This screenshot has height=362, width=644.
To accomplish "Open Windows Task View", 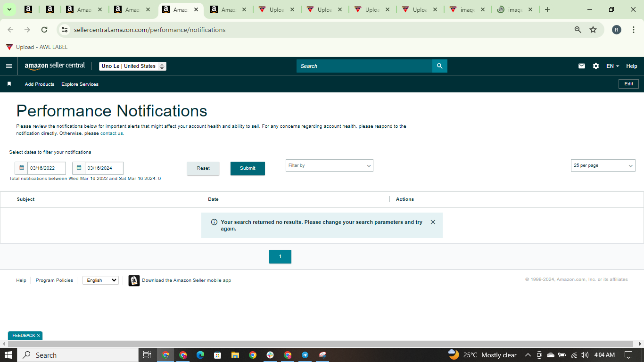I will click(x=147, y=355).
